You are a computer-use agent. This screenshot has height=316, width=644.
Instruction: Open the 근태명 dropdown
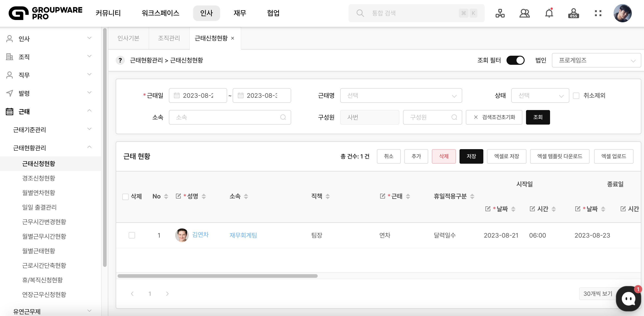click(x=401, y=96)
